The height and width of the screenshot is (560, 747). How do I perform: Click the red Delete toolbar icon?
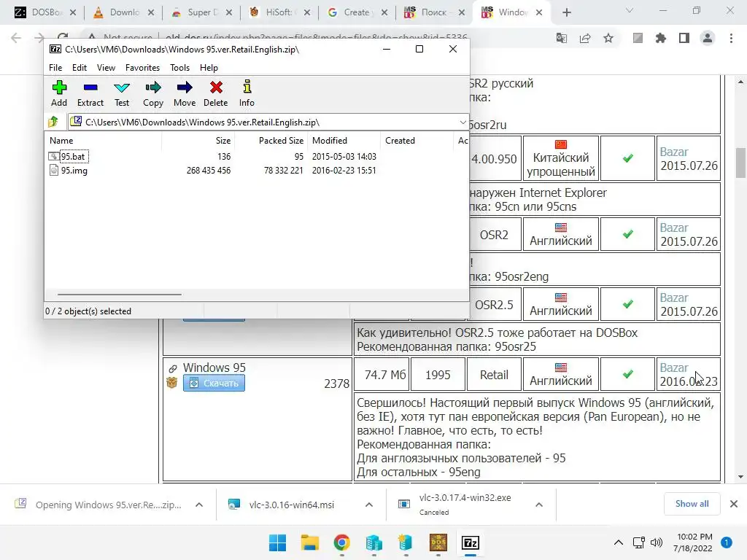[216, 93]
